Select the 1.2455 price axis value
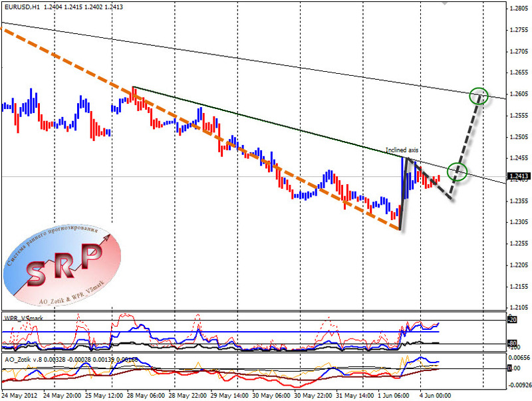532x401 pixels. point(519,158)
